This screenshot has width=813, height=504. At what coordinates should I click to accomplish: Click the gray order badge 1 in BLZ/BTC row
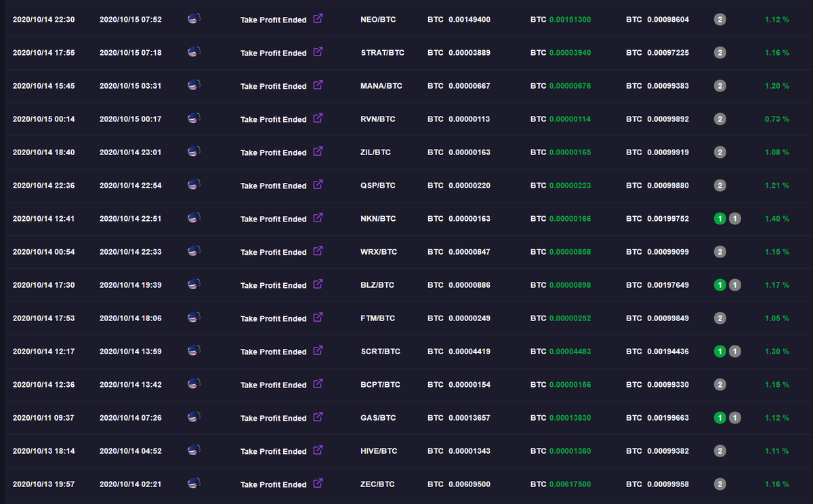(735, 285)
